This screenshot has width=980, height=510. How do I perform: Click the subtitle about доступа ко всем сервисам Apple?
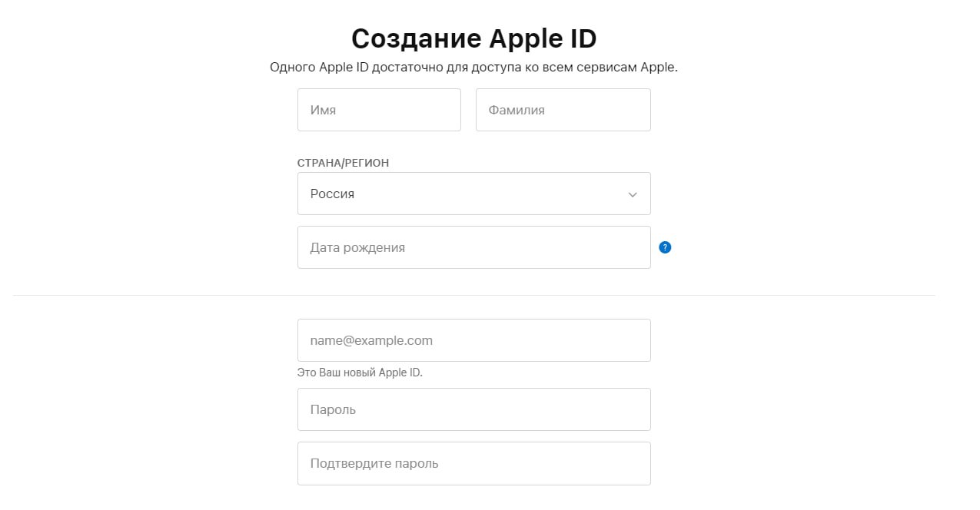coord(473,67)
